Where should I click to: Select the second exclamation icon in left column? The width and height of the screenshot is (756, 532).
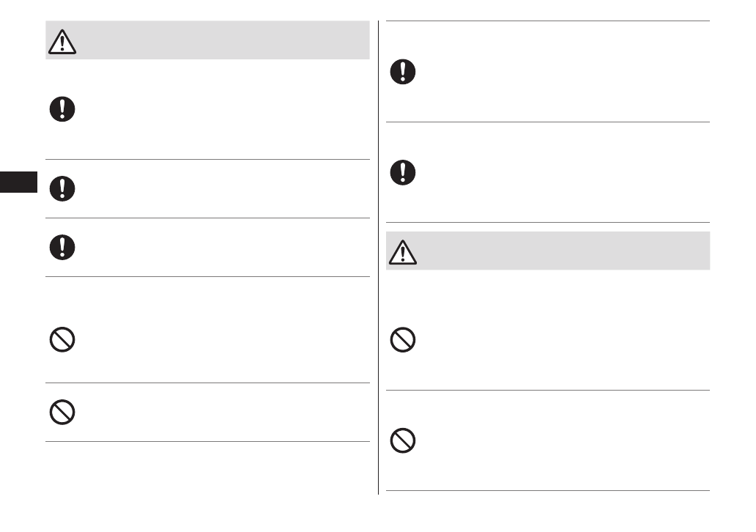[x=62, y=188]
